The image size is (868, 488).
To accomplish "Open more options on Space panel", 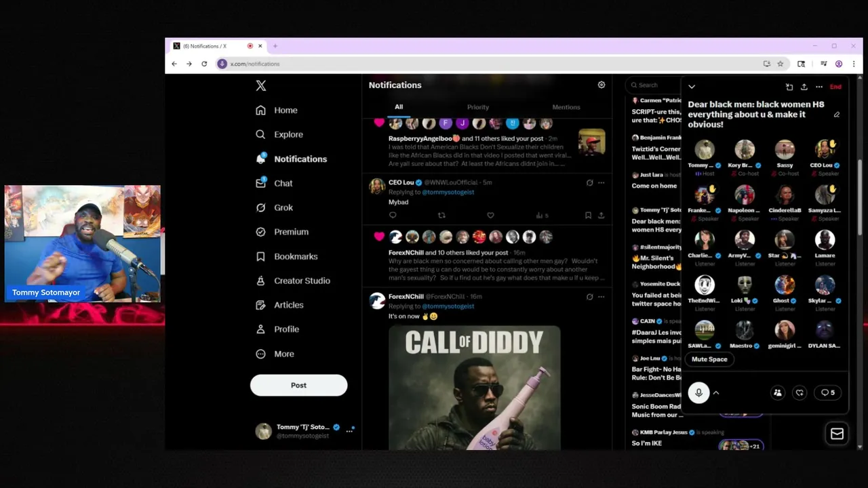I will 819,87.
